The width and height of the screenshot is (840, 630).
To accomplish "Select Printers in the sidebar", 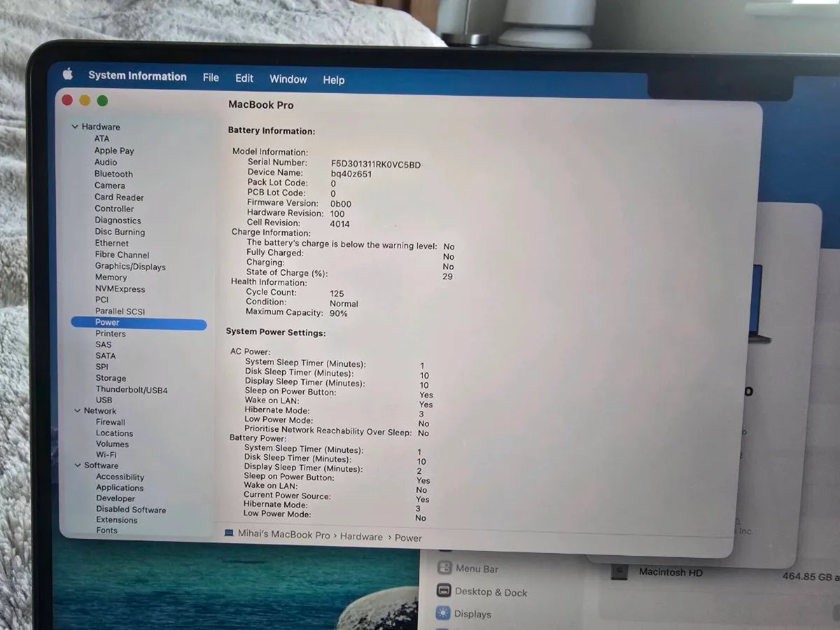I will (x=111, y=334).
